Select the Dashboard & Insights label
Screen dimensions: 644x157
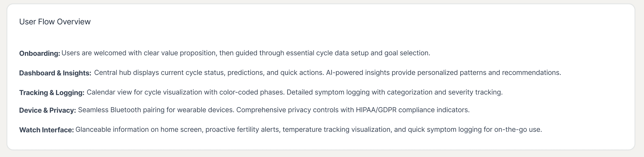tap(55, 73)
